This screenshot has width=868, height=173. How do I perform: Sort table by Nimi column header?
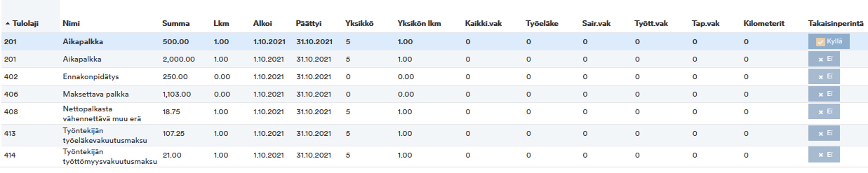(x=71, y=24)
